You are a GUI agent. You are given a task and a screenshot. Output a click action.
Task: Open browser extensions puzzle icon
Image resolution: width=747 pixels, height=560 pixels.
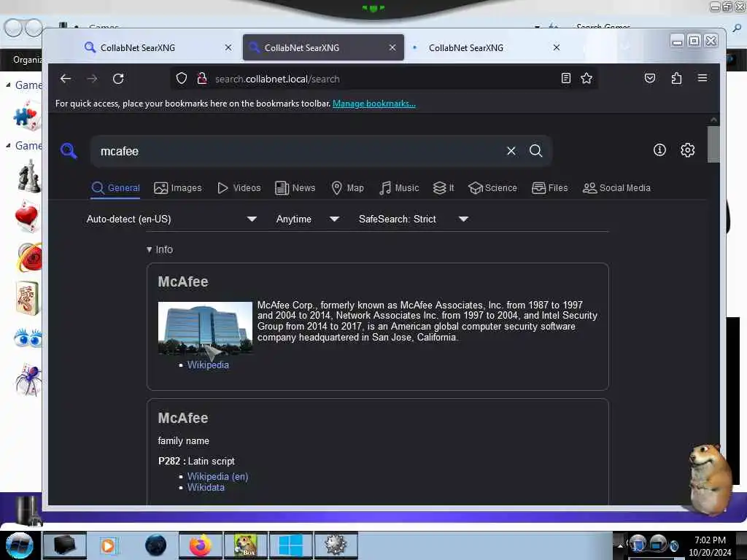(676, 78)
